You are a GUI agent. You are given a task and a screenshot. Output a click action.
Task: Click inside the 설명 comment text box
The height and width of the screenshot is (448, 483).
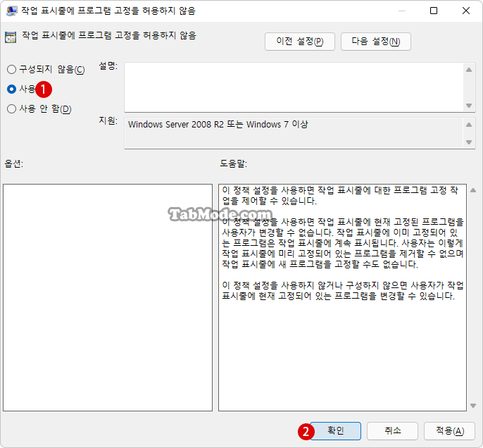(x=294, y=87)
